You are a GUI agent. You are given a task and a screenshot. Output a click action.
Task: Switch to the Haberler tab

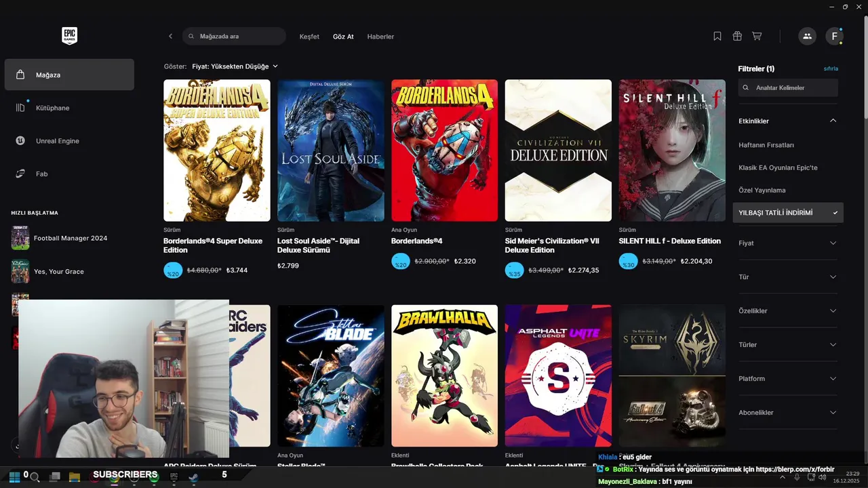(x=380, y=37)
